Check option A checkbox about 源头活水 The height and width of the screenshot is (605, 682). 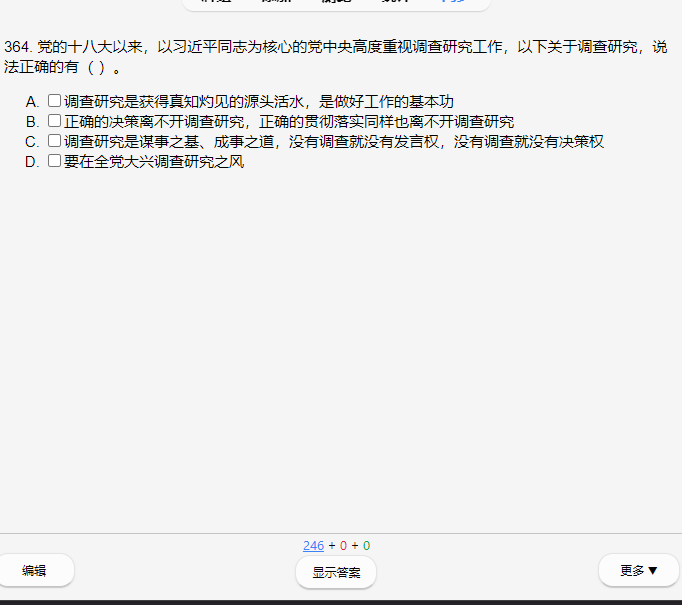pyautogui.click(x=54, y=101)
